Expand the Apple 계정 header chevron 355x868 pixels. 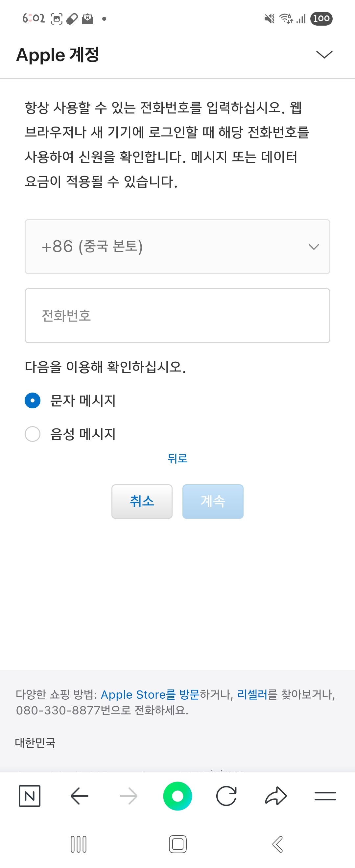324,55
